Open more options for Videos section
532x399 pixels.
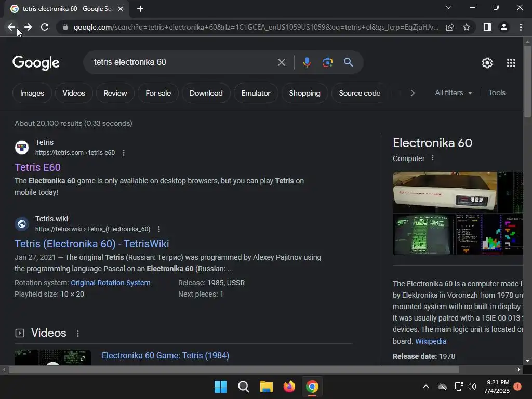tap(78, 333)
